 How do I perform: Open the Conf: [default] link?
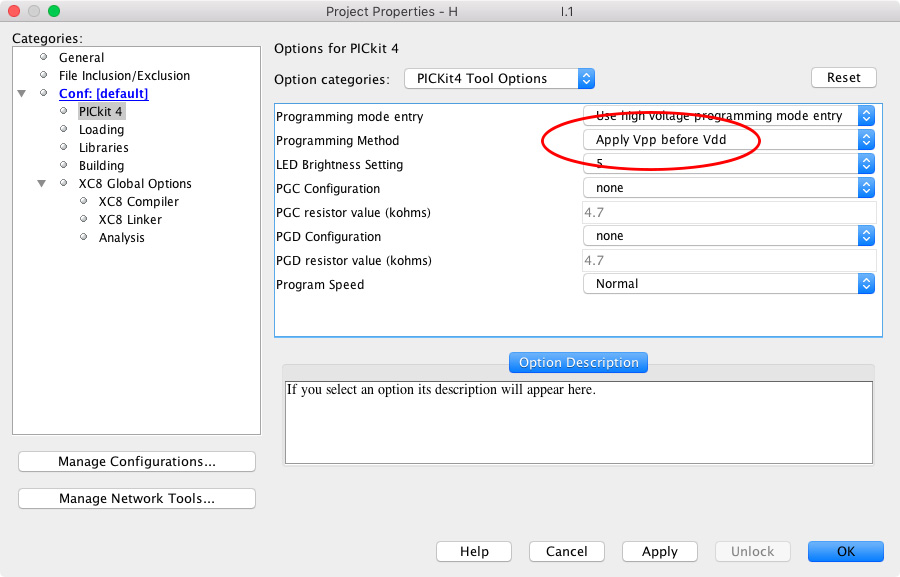click(103, 93)
